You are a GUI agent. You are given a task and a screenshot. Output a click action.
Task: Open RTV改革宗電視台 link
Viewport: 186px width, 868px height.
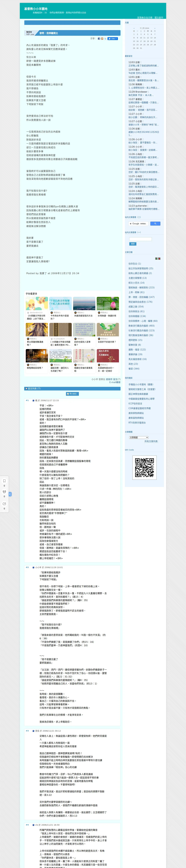[x=137, y=423]
